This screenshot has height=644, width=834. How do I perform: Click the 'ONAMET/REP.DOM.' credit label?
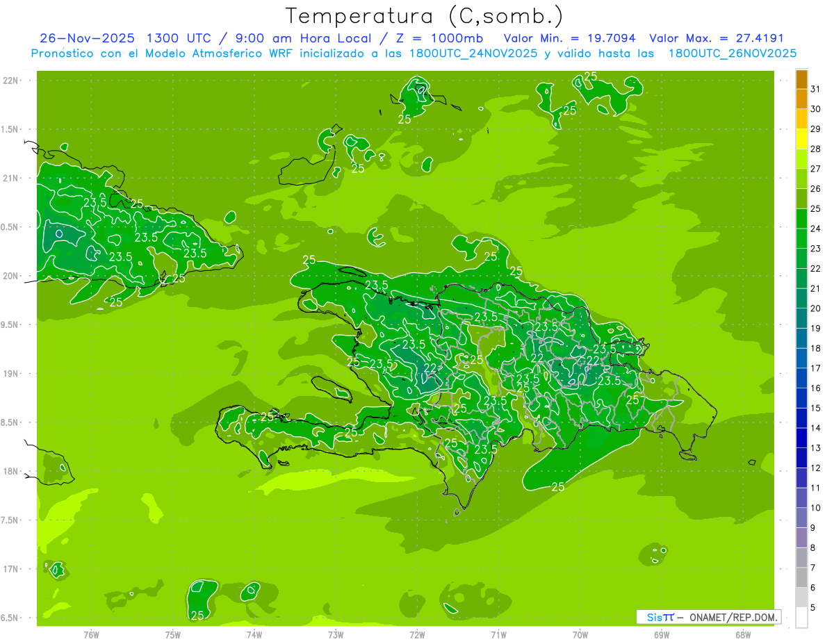pos(734,617)
